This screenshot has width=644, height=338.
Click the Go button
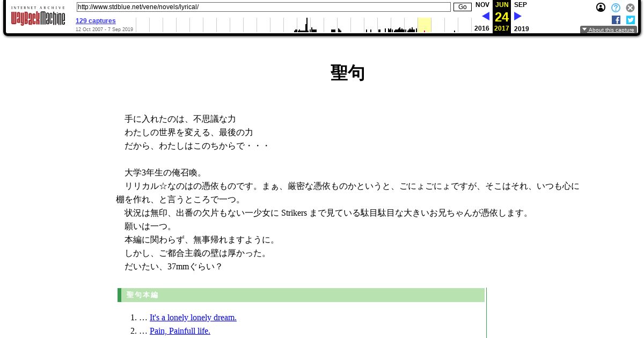tap(462, 7)
